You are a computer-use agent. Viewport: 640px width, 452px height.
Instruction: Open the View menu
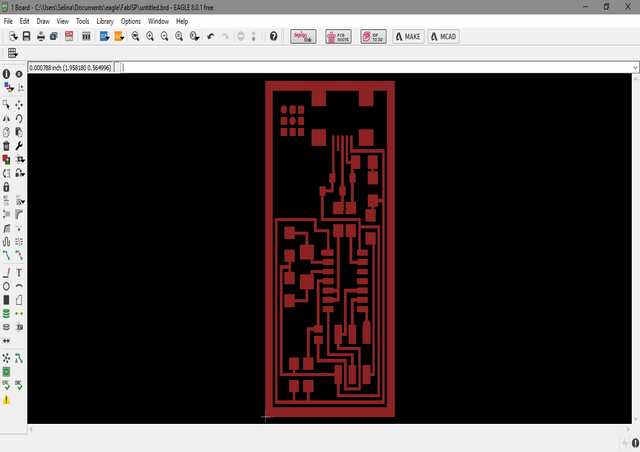[x=62, y=21]
